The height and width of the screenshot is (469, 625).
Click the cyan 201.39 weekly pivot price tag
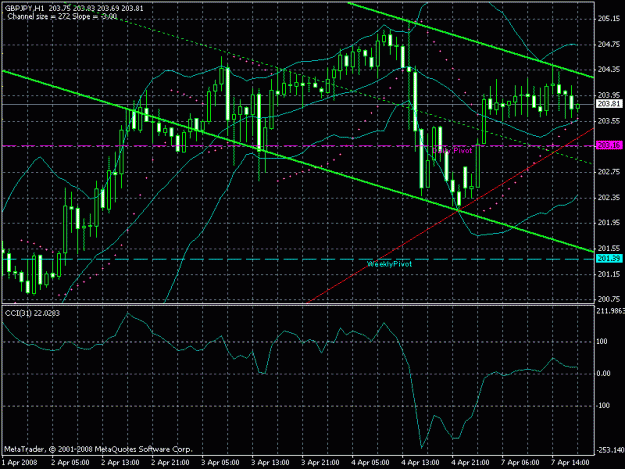coord(609,259)
